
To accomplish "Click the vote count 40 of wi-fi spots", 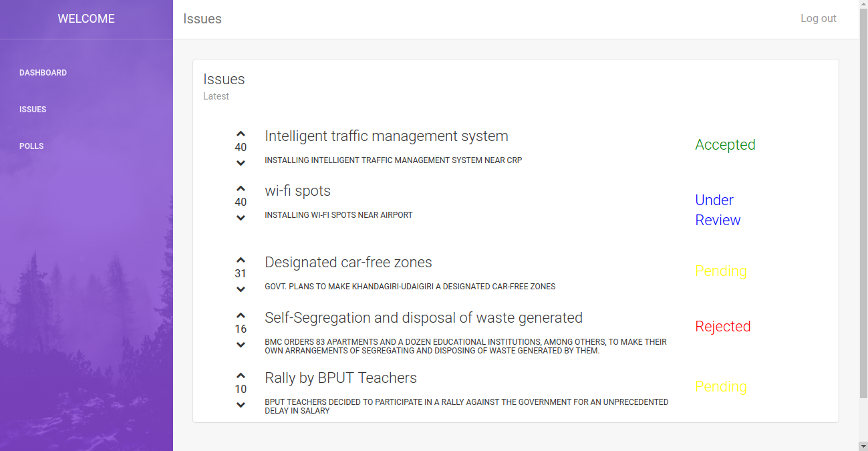I will pyautogui.click(x=241, y=202).
